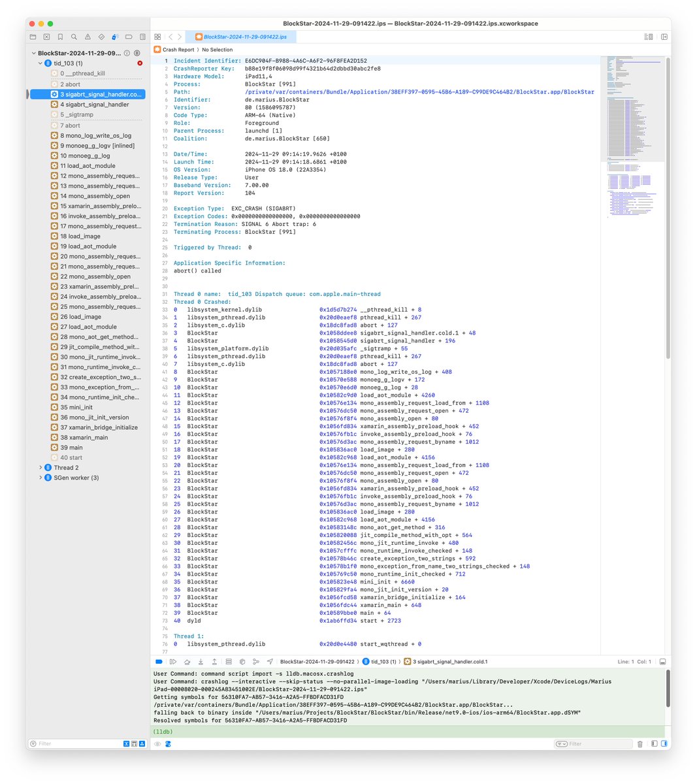Click address 0x1d5d7b274 in the crash log
This screenshot has width=697, height=784.
pos(338,310)
